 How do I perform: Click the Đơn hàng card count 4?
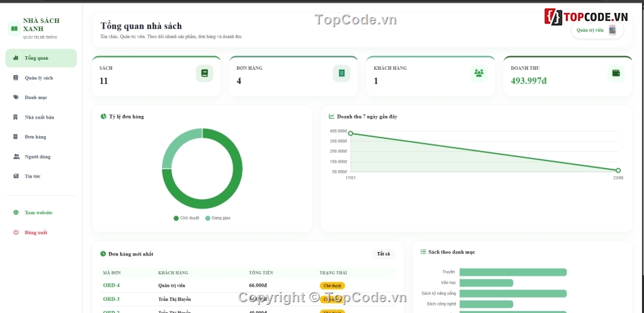click(239, 81)
